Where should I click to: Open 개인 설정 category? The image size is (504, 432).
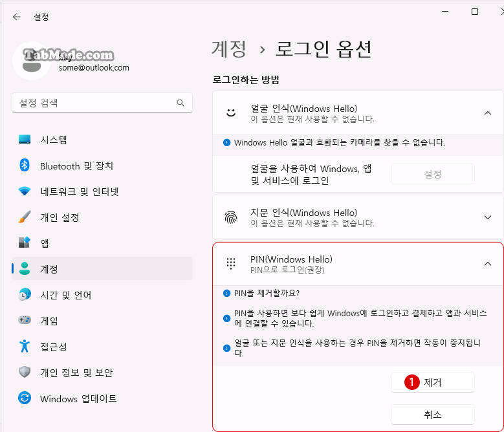(x=102, y=217)
